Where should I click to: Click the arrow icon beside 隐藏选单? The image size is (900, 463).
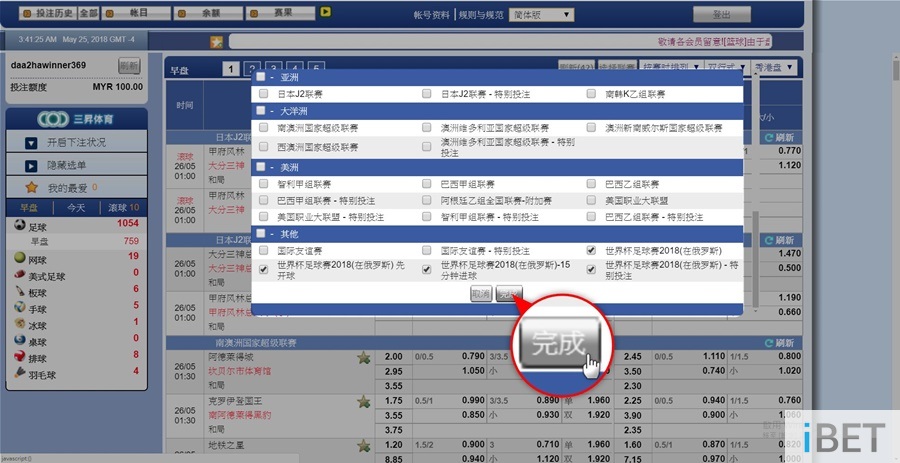(31, 166)
